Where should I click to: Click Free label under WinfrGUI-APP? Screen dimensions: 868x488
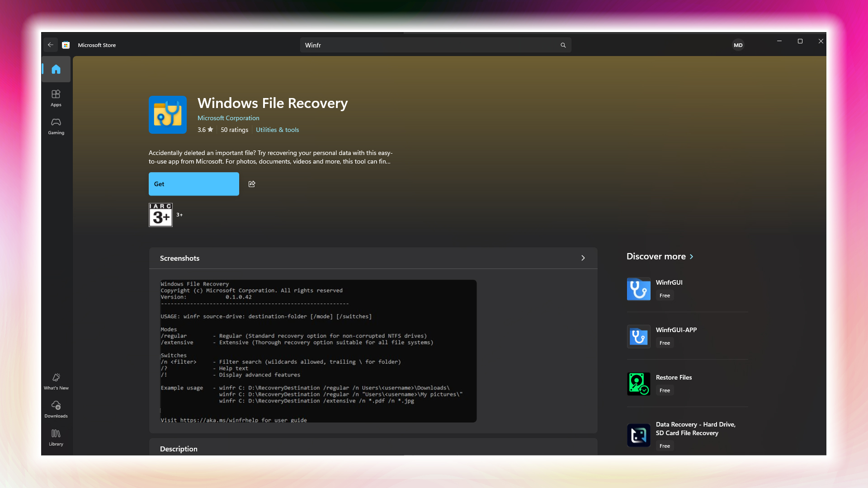665,343
